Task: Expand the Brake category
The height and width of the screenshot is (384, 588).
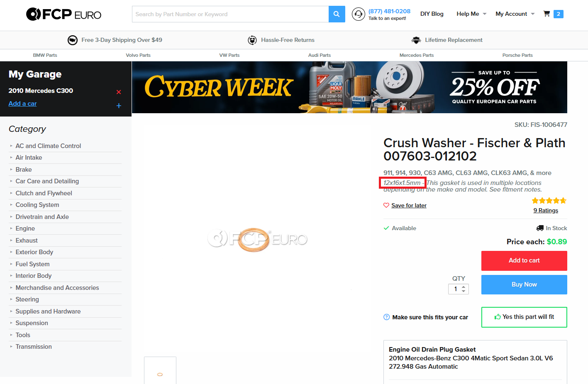Action: pos(24,170)
